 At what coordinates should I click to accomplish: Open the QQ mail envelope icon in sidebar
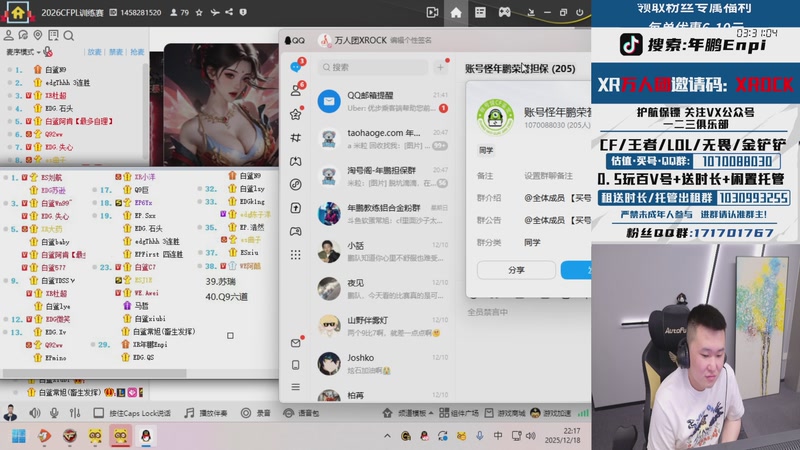(295, 343)
